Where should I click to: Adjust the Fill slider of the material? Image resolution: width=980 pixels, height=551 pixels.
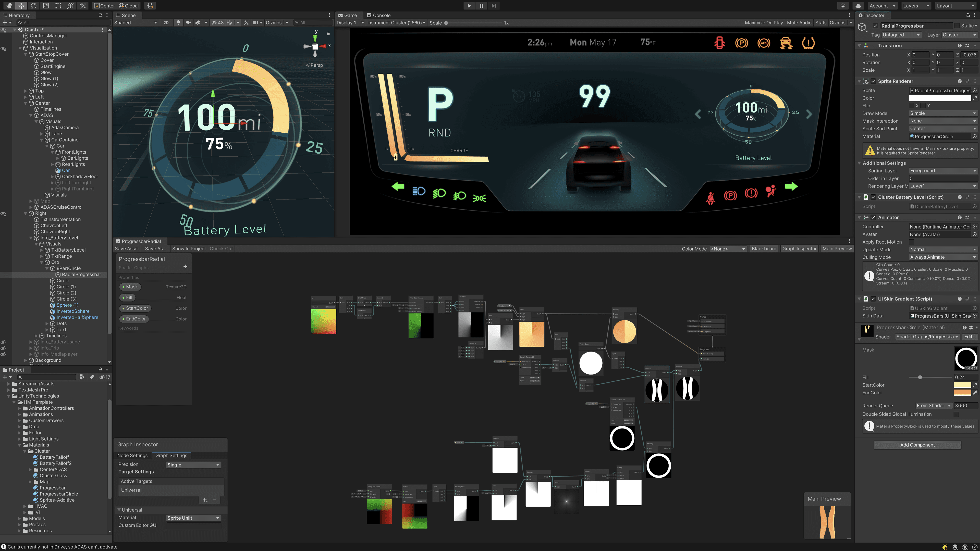[x=920, y=377]
